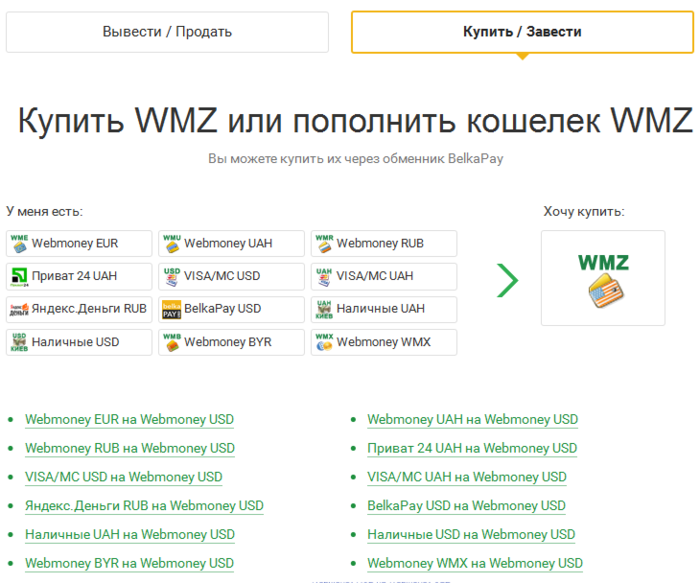Click the BelkaPay logo icon
Screen dimensions: 700x583
172,310
